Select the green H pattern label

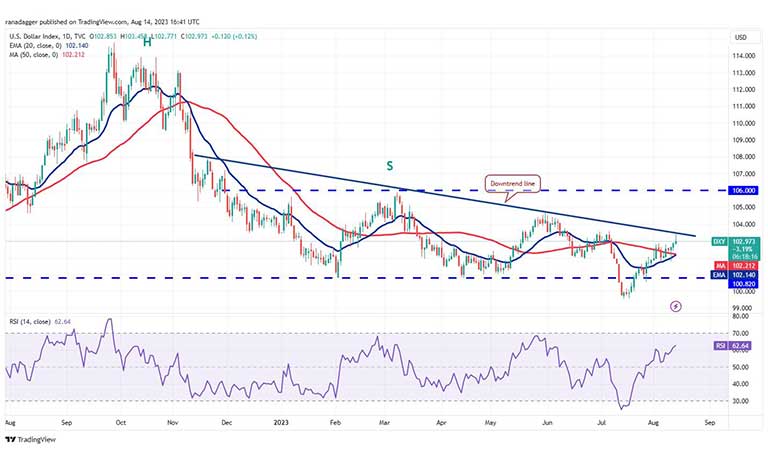147,42
